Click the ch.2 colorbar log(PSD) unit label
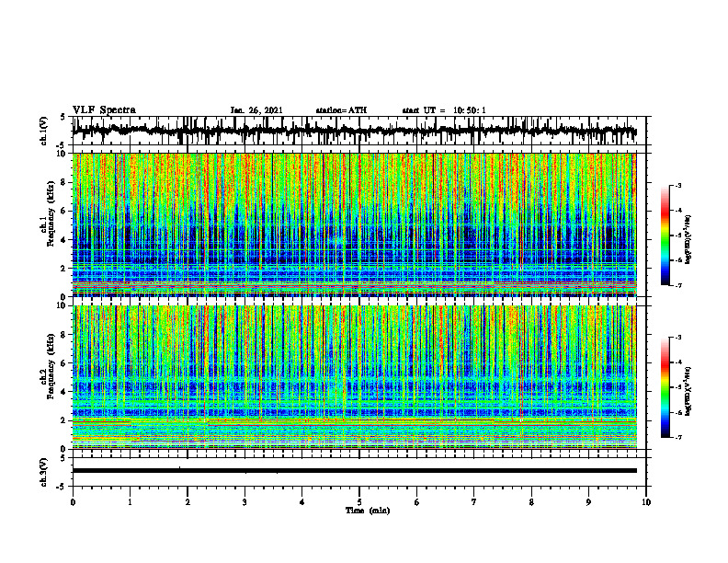Viewport: 728px width, 563px height. click(688, 391)
